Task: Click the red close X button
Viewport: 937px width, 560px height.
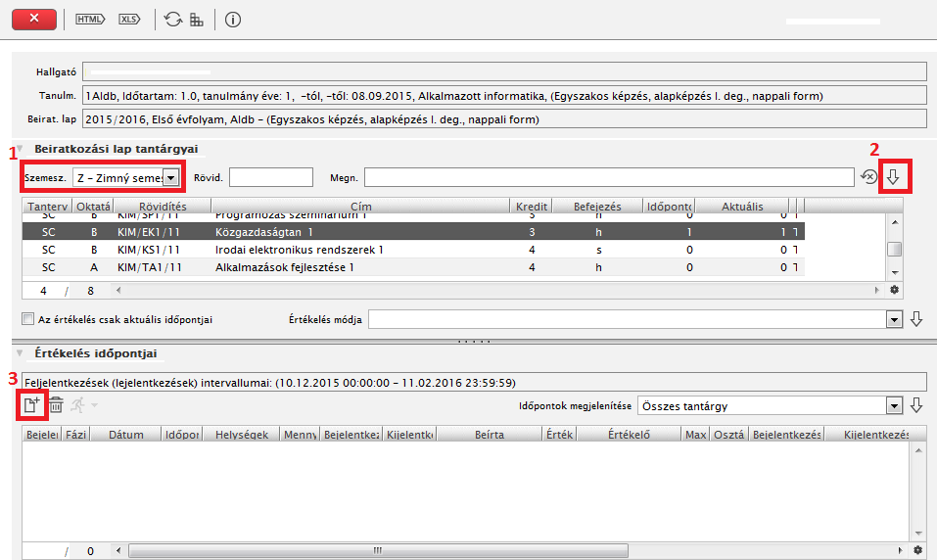Action: [35, 19]
